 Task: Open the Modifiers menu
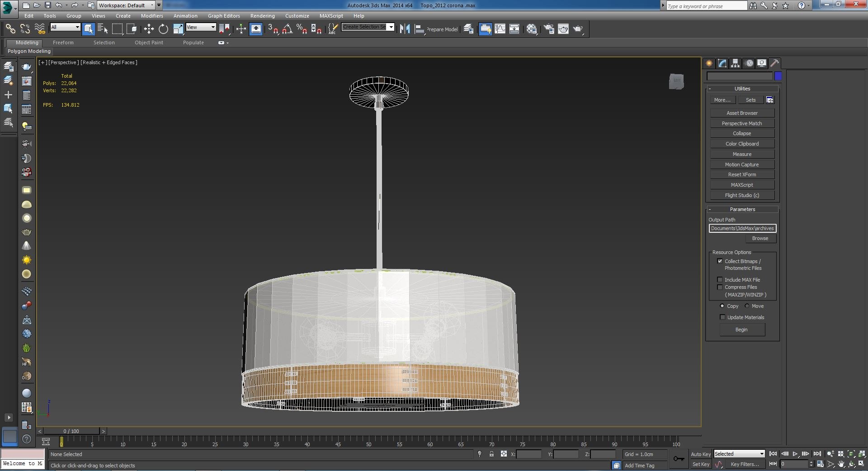tap(152, 16)
